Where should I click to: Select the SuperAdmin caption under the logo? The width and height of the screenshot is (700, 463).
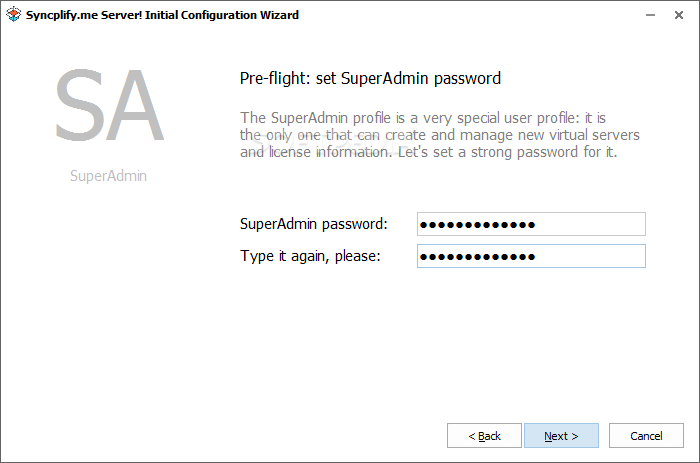[108, 176]
